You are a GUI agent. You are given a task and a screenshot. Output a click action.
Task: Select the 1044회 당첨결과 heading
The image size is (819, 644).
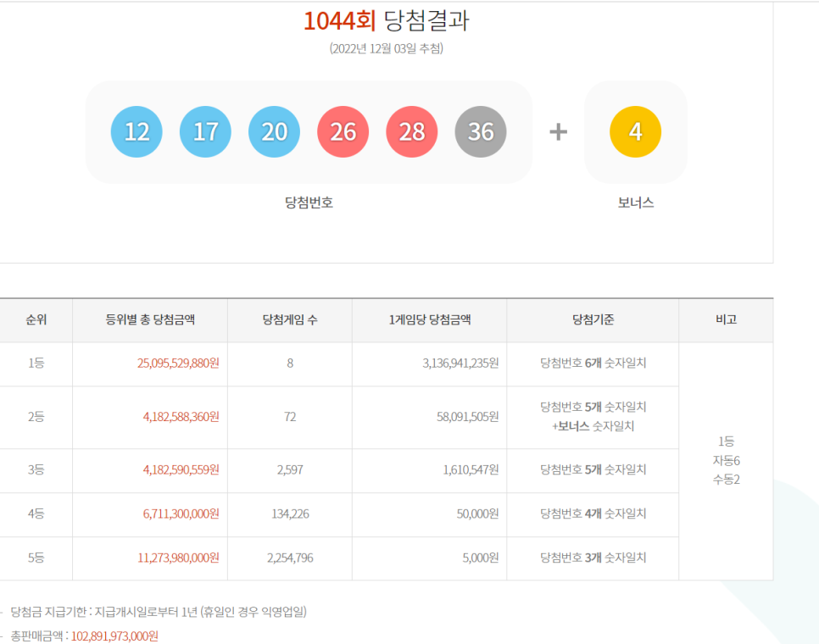coord(387,21)
